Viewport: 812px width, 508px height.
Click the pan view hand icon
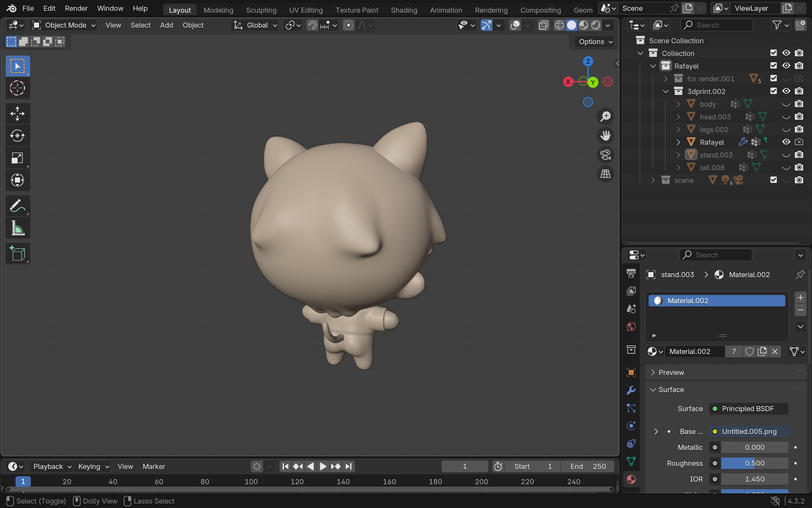coord(605,135)
